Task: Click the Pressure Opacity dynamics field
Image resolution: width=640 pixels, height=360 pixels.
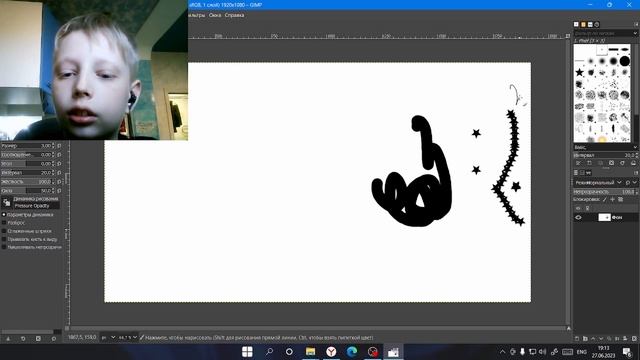Action: (x=37, y=206)
